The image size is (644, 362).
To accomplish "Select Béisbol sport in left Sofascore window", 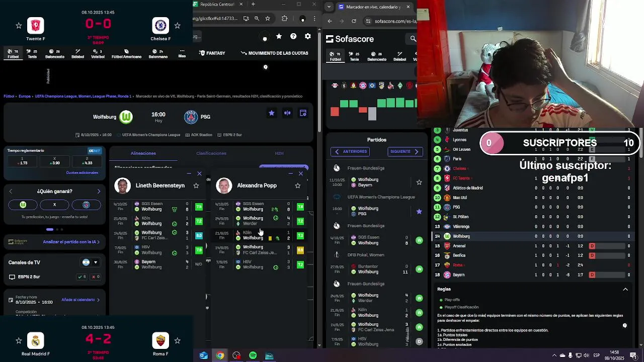I will [77, 54].
